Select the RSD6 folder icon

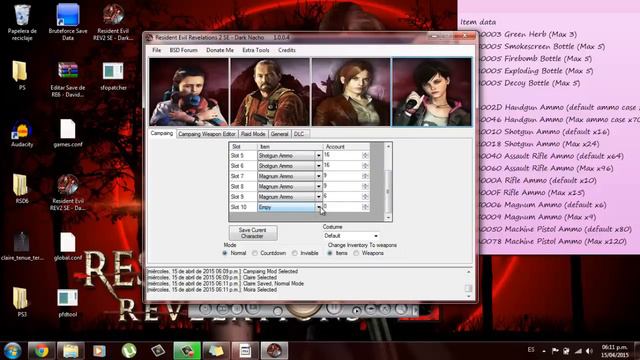click(x=20, y=189)
